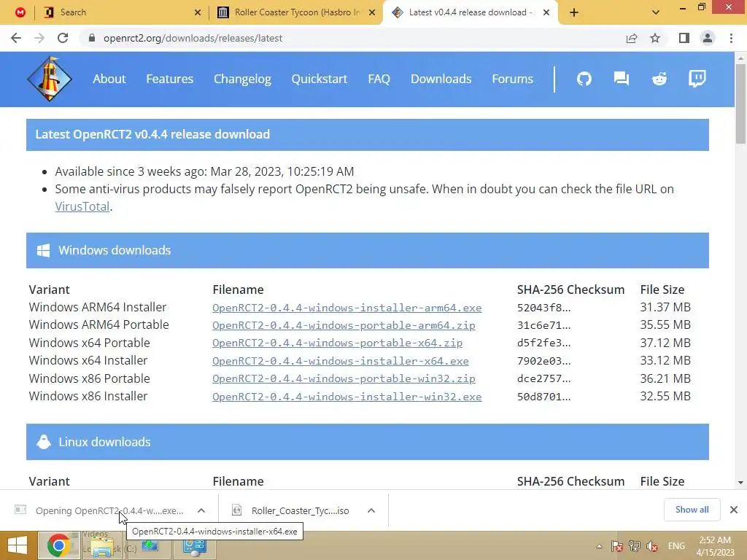
Task: Click the padlock site info icon
Action: (x=92, y=38)
